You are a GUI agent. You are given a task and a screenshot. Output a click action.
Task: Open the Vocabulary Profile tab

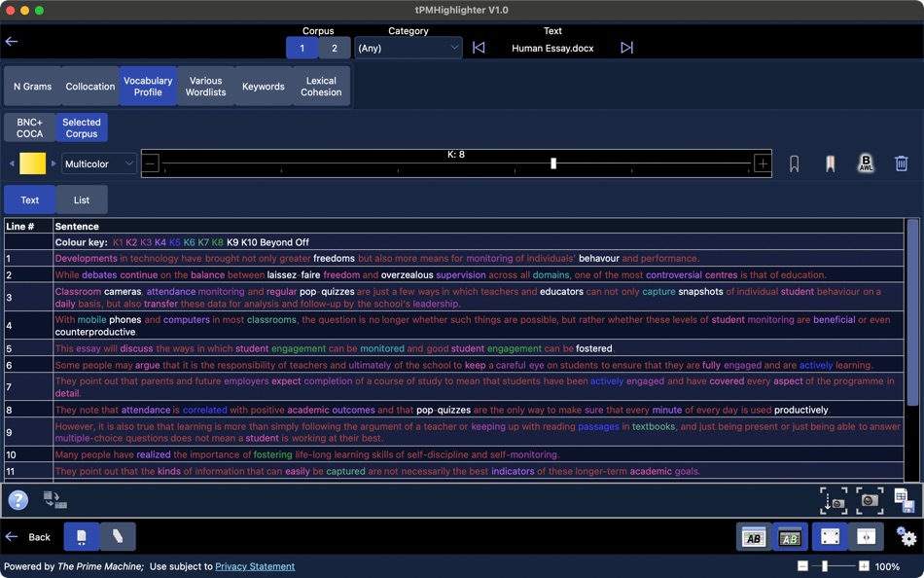[148, 86]
